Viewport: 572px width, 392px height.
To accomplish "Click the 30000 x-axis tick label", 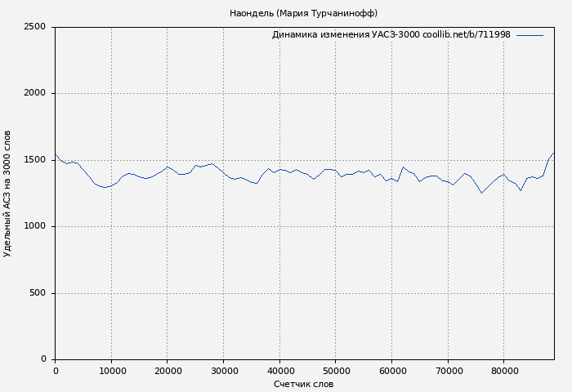I will 224,372.
